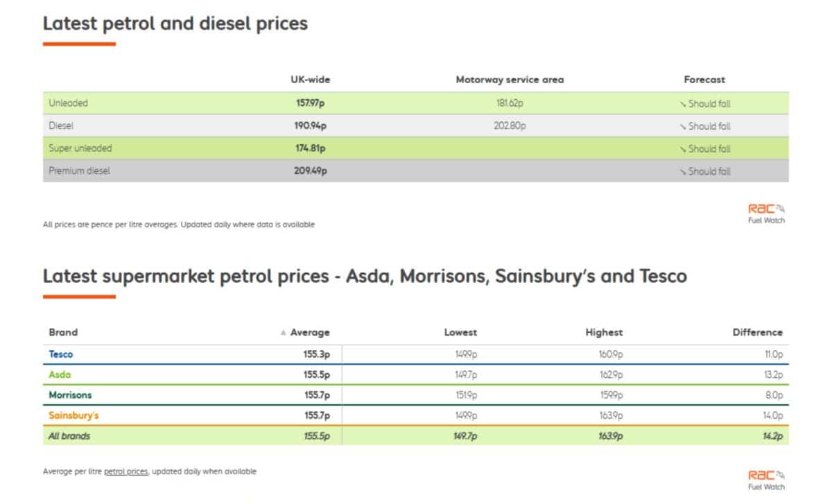
Task: Click the Latest supermarket petrol prices heading
Action: tap(365, 276)
